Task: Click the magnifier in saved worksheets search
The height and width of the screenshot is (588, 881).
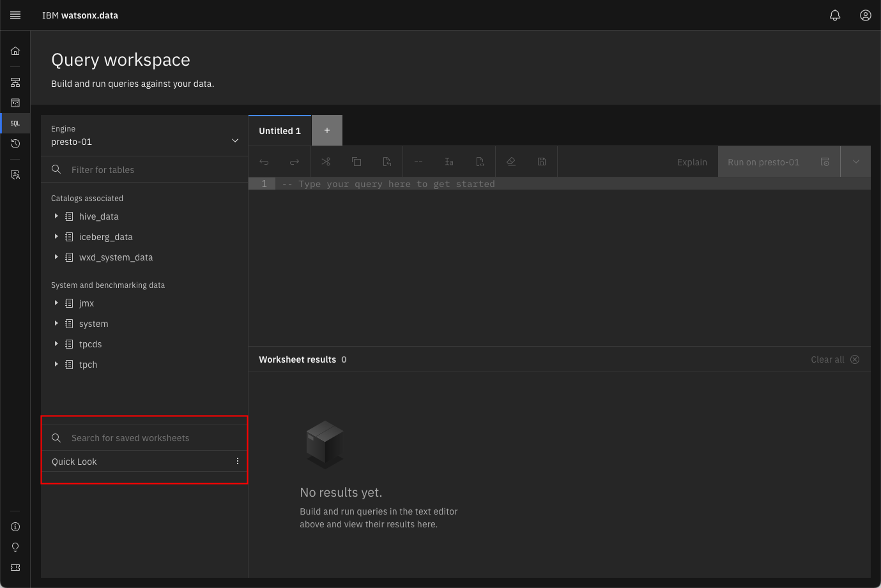Action: point(56,438)
